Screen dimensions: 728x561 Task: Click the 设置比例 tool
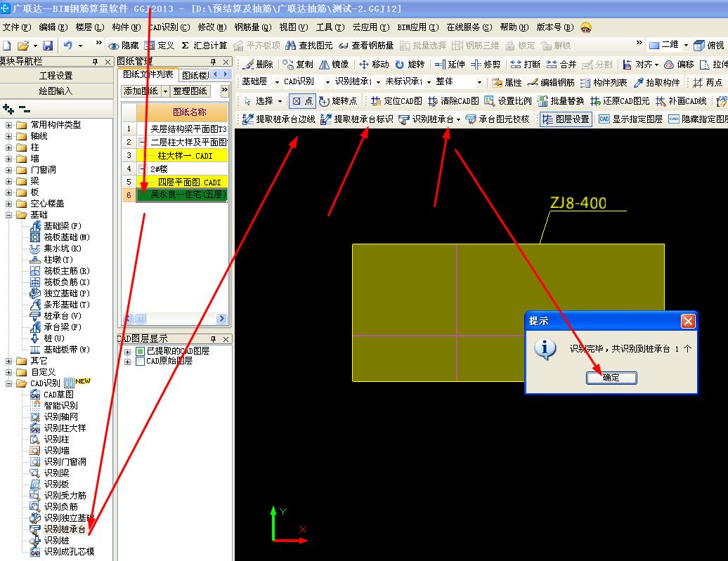(x=508, y=100)
